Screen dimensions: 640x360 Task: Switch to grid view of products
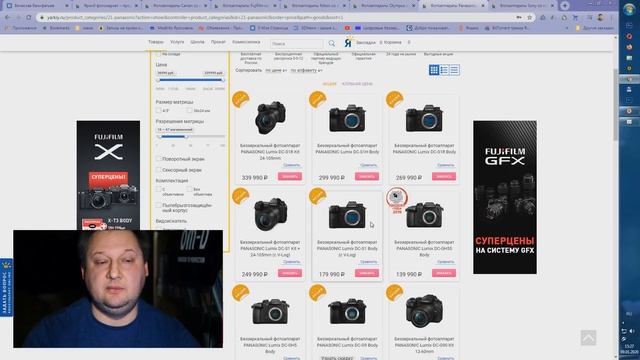434,70
